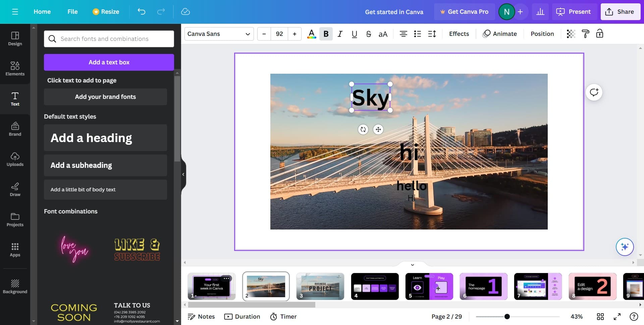Click Get Canva Pro
This screenshot has width=644, height=325.
465,11
